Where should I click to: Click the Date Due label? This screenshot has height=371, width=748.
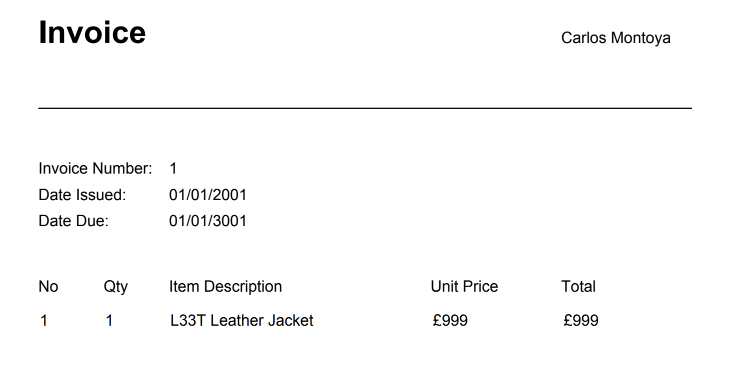point(73,221)
